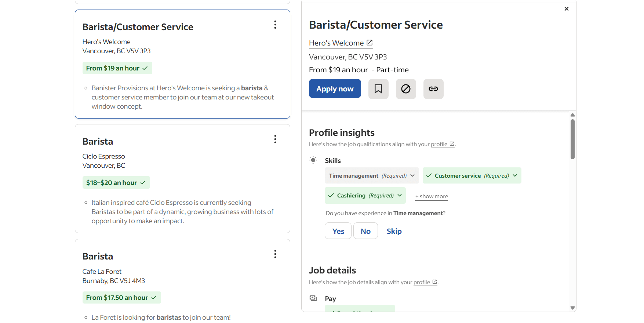The image size is (644, 323).
Task: Click Burnaby, BC V5J 4M3 location text
Action: point(114,281)
